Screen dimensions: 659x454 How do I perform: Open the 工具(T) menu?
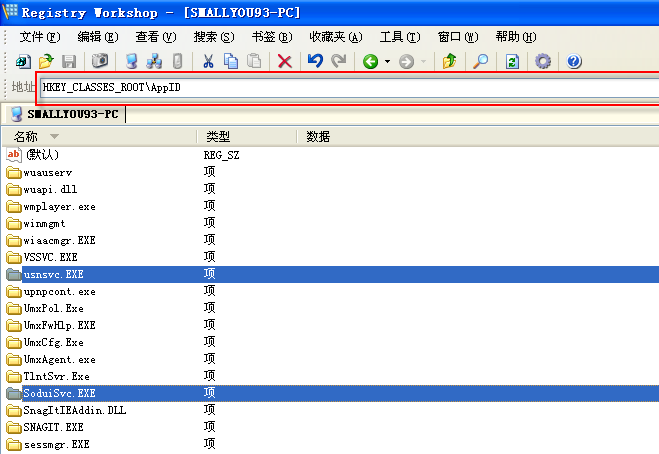[x=400, y=37]
